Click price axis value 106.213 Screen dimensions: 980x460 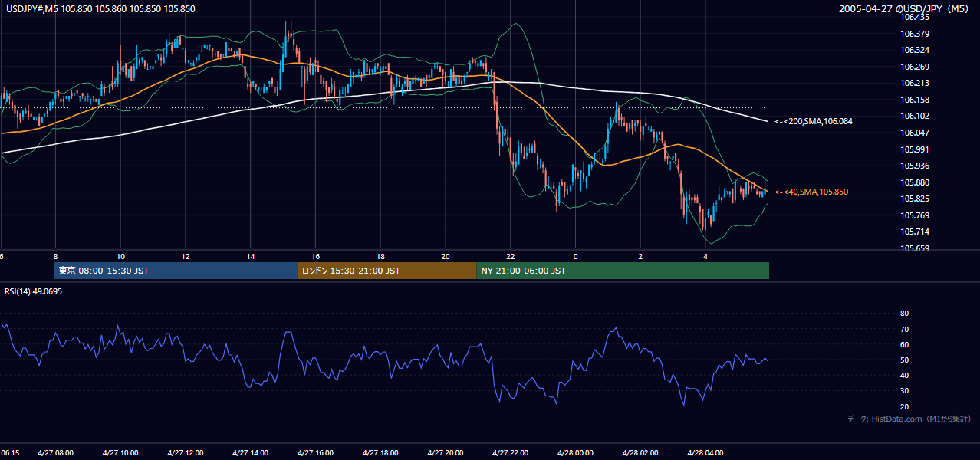point(915,83)
